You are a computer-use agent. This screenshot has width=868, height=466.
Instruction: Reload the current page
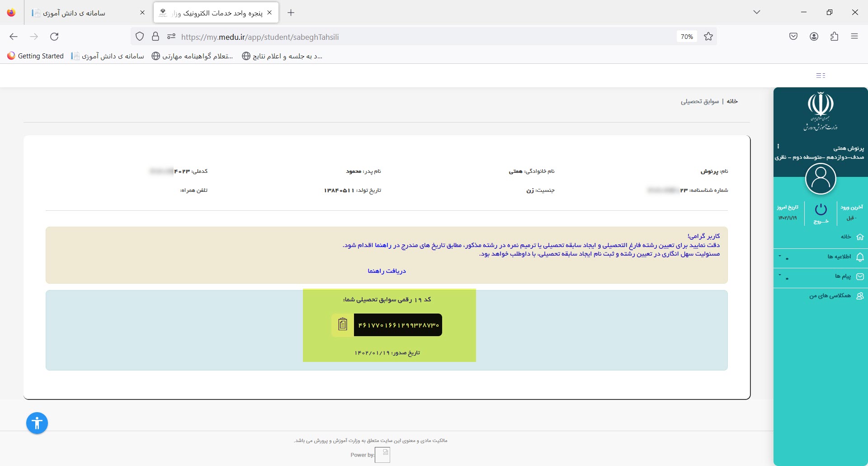(x=54, y=37)
